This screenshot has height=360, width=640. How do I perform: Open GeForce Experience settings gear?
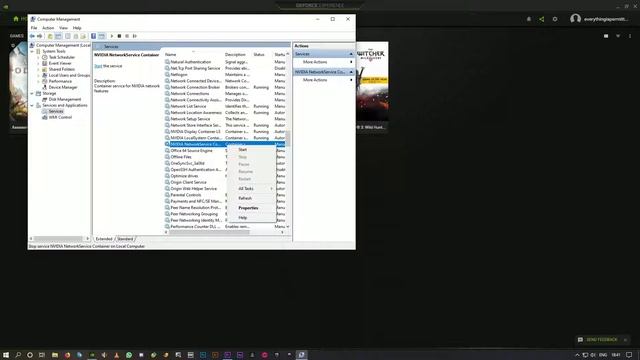(555, 19)
